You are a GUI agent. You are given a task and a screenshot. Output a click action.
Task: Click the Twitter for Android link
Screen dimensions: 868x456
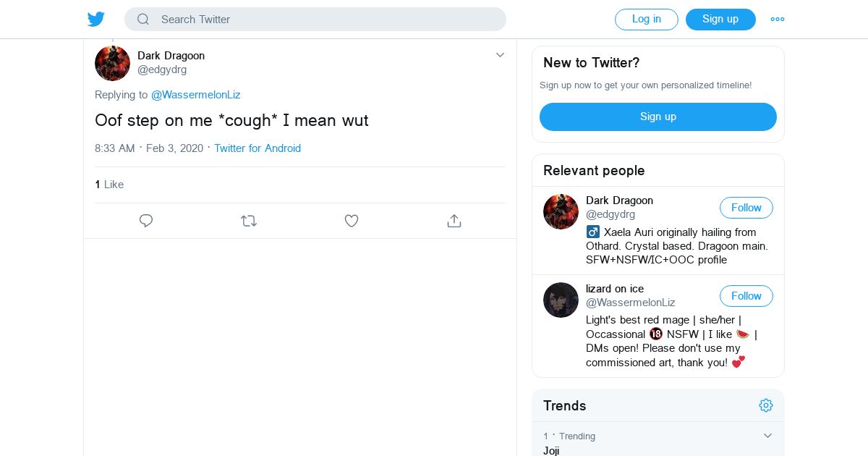258,148
